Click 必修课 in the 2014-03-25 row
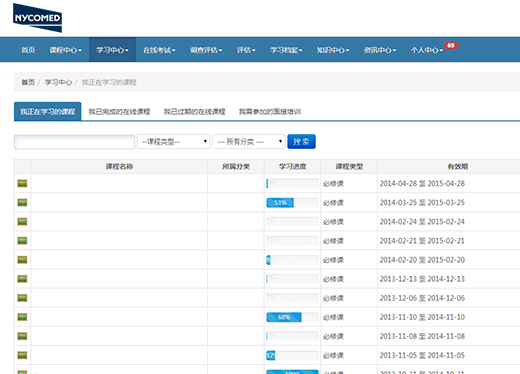 pyautogui.click(x=333, y=203)
